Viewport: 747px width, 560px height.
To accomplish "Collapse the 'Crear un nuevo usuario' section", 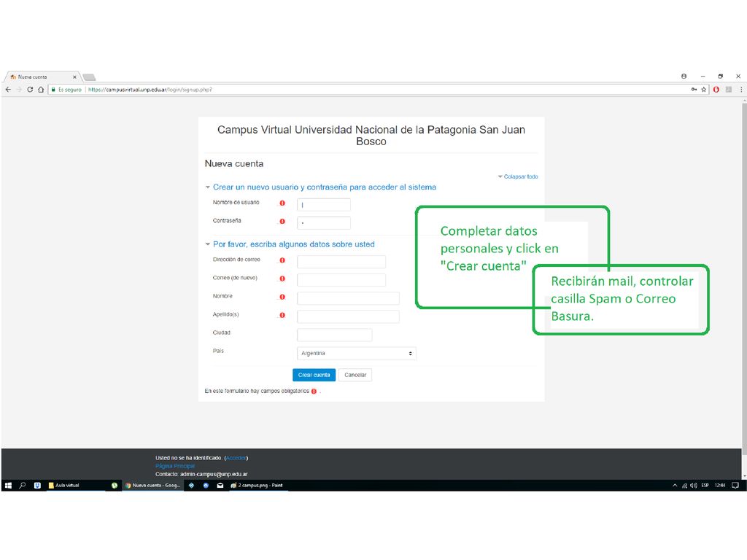I will tap(208, 187).
